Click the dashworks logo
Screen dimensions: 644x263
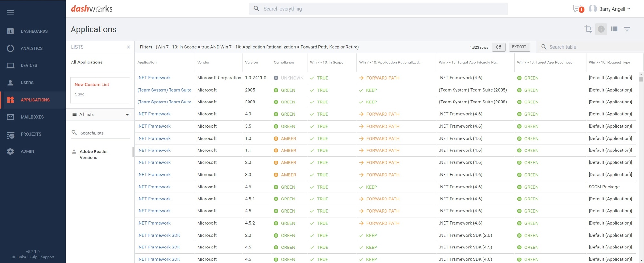tap(92, 9)
